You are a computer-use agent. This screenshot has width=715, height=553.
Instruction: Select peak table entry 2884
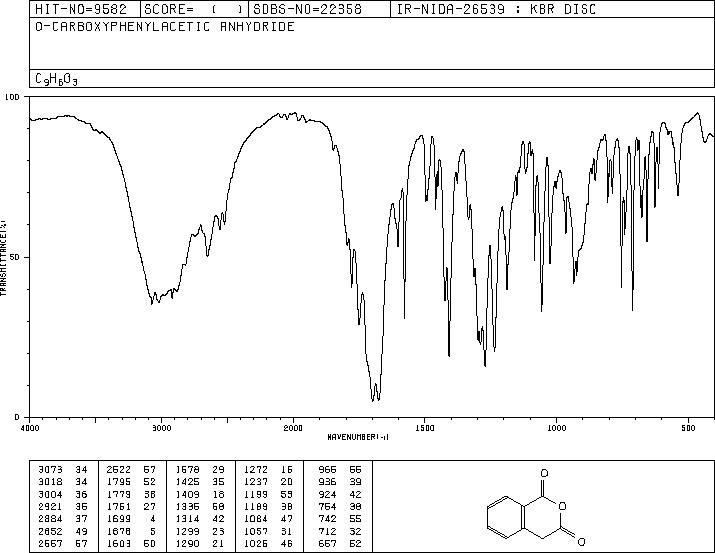pos(50,519)
